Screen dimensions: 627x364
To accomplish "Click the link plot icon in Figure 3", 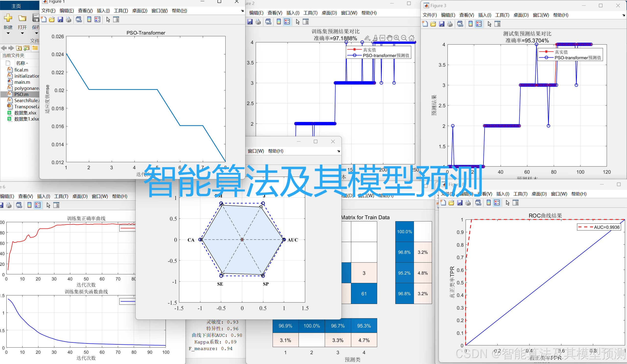I will tap(460, 24).
